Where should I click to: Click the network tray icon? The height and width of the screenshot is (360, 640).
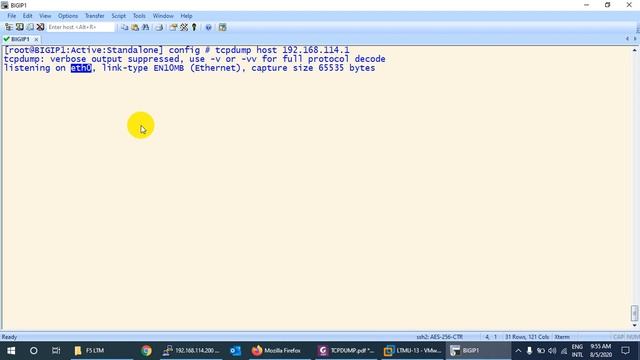tap(564, 351)
